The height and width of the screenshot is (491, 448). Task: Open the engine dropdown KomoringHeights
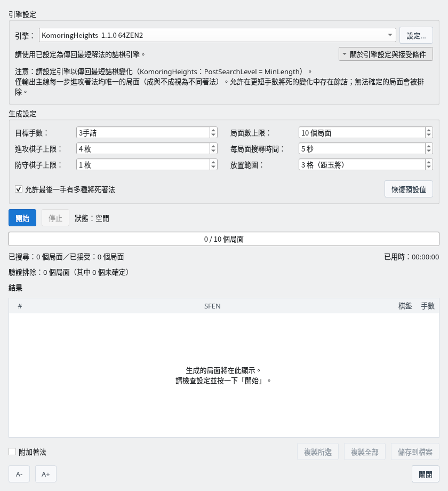(x=218, y=35)
